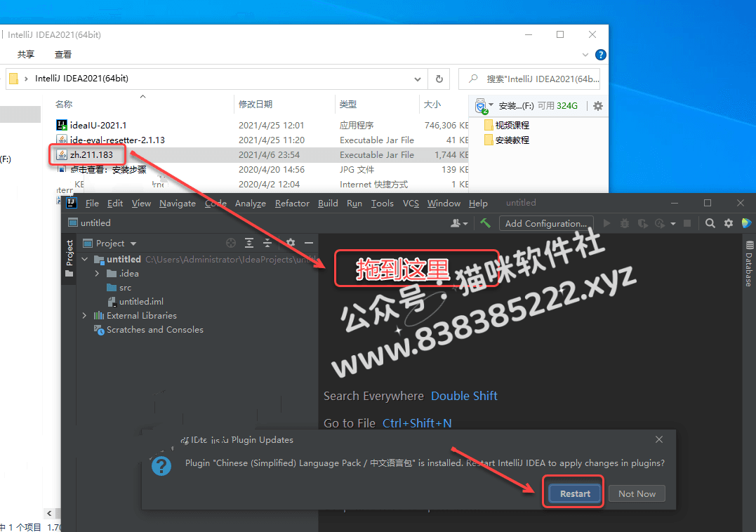Open Explorer 共享 ribbon tab

(x=26, y=55)
